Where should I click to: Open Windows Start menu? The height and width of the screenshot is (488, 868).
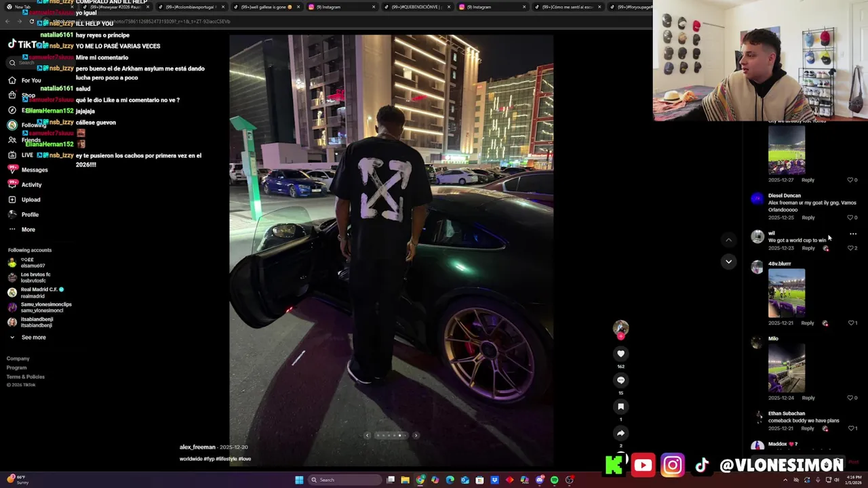[299, 480]
